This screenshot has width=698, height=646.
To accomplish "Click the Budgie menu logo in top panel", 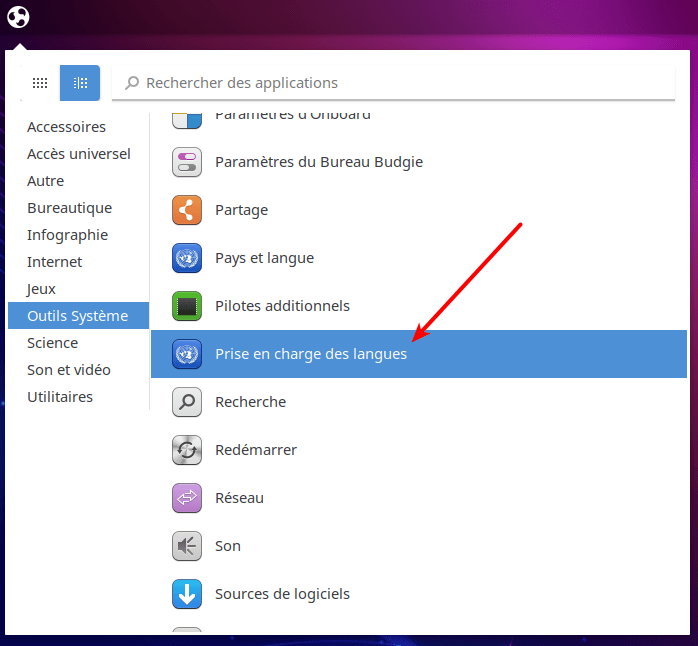I will click(x=19, y=17).
